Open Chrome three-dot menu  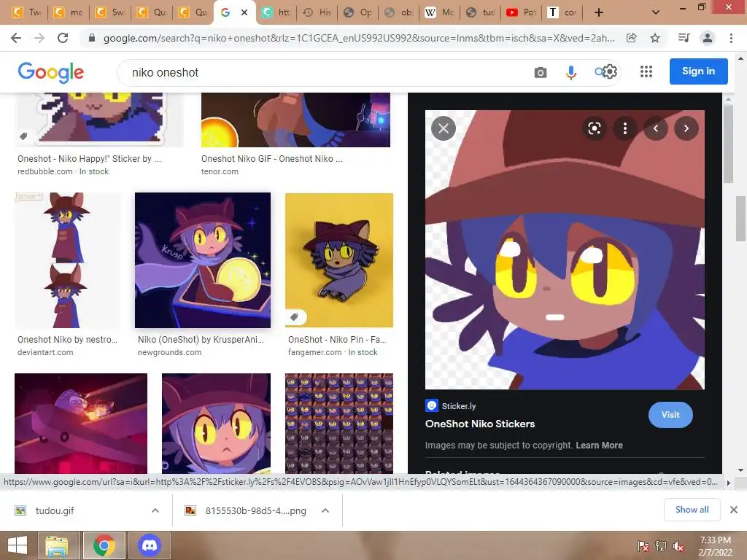pyautogui.click(x=731, y=38)
